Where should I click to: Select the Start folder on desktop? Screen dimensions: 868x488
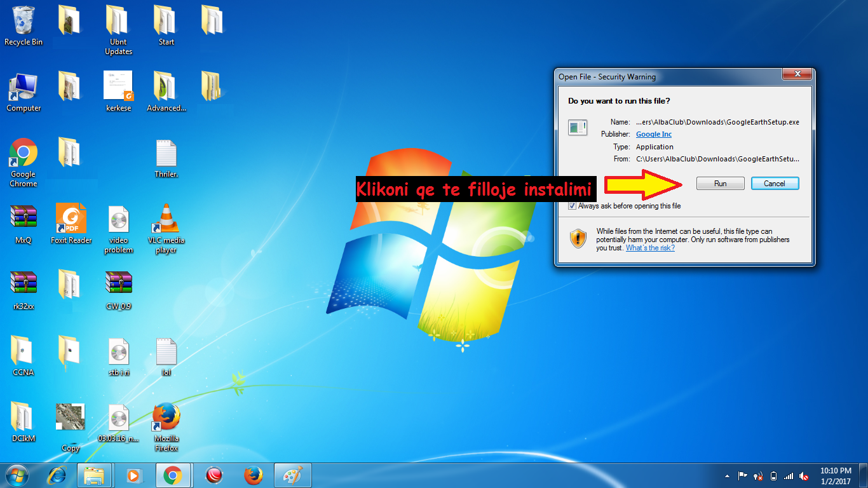166,26
